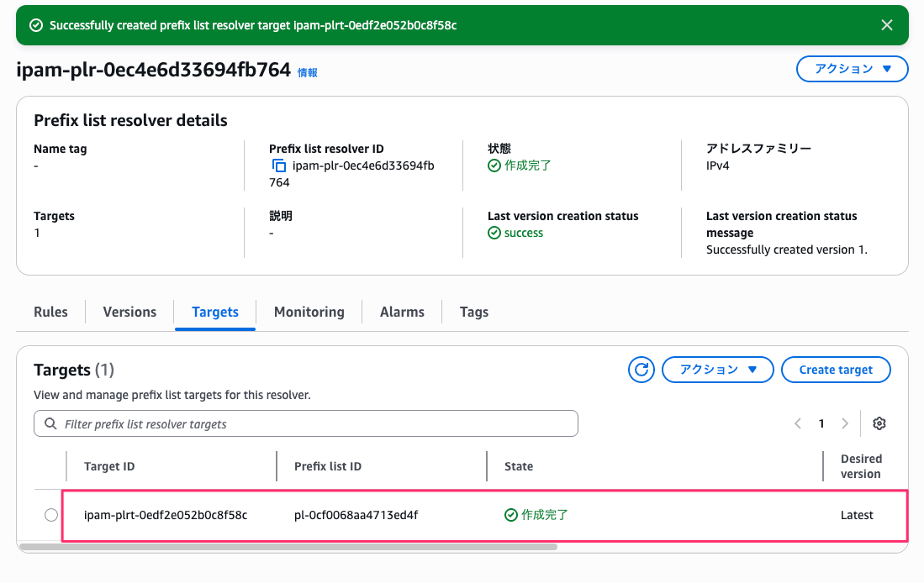The width and height of the screenshot is (924, 583).
Task: Open the Monitoring tab
Action: pyautogui.click(x=309, y=312)
